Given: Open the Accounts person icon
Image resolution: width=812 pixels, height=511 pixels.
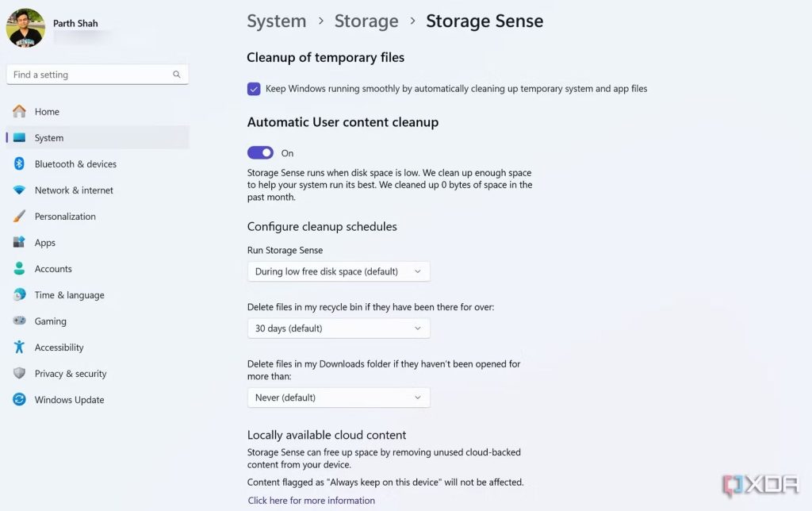Looking at the screenshot, I should coord(19,269).
